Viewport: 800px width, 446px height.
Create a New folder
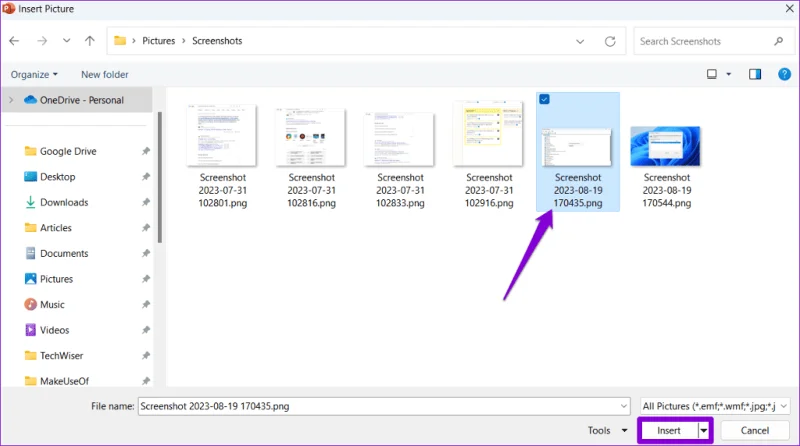pos(105,75)
